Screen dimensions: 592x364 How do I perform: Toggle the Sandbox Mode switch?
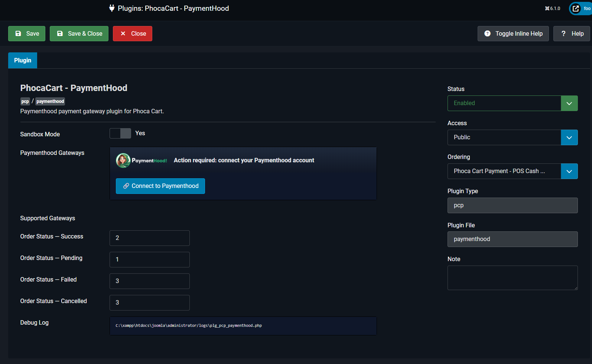click(x=120, y=133)
